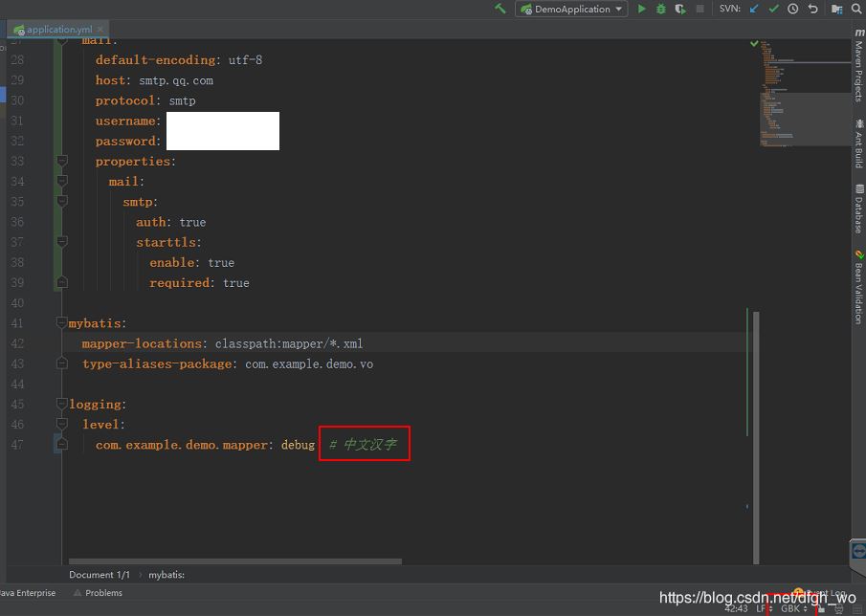This screenshot has width=866, height=616.
Task: Click the memory indicator at status bar end
Action: (x=856, y=608)
